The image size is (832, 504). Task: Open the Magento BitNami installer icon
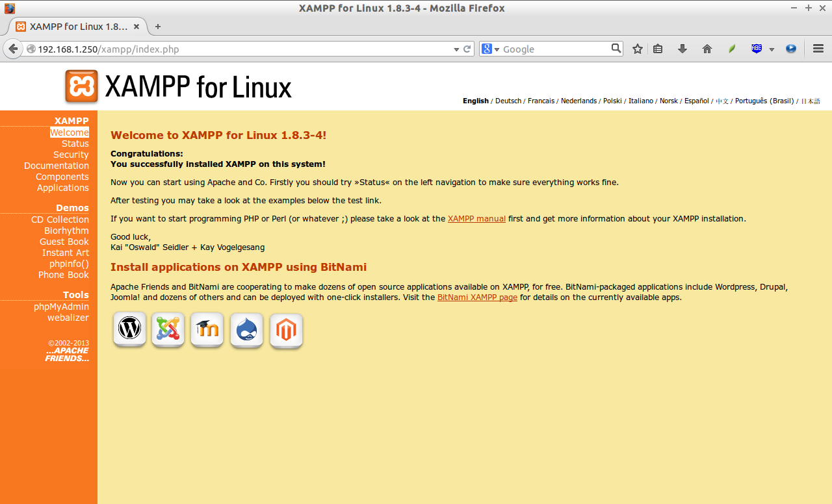[x=287, y=331]
